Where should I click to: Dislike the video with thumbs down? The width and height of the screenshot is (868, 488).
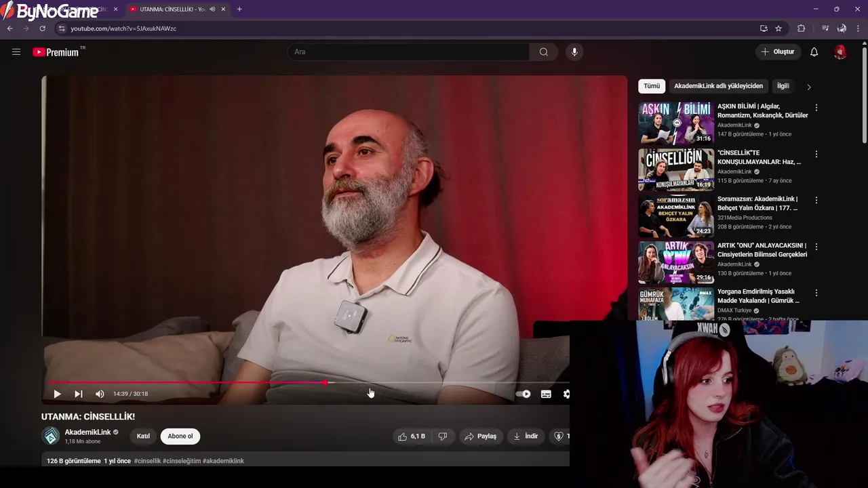[x=443, y=436]
